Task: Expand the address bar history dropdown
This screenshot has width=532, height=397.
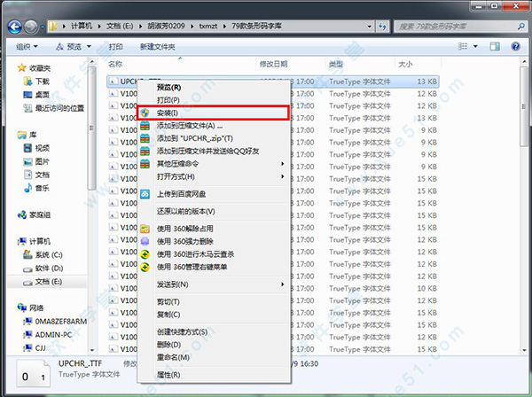Action: (369, 26)
